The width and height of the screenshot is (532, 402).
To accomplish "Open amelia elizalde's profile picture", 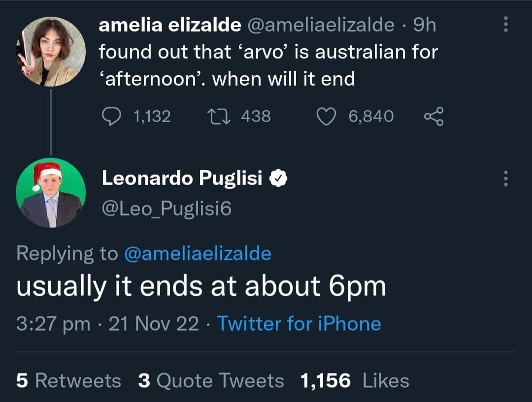I will click(x=51, y=52).
